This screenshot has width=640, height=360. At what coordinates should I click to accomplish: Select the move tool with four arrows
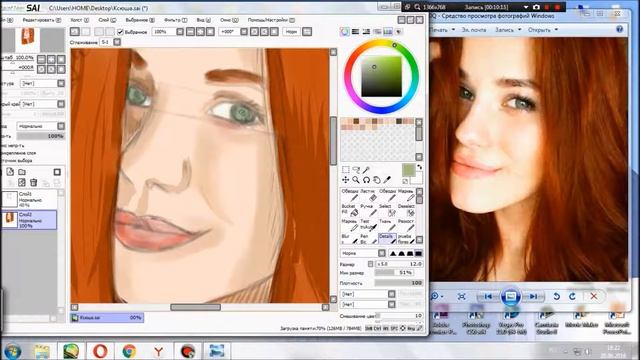click(346, 180)
